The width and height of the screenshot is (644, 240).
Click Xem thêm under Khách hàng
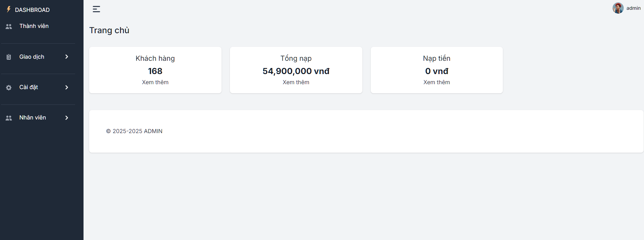(155, 82)
